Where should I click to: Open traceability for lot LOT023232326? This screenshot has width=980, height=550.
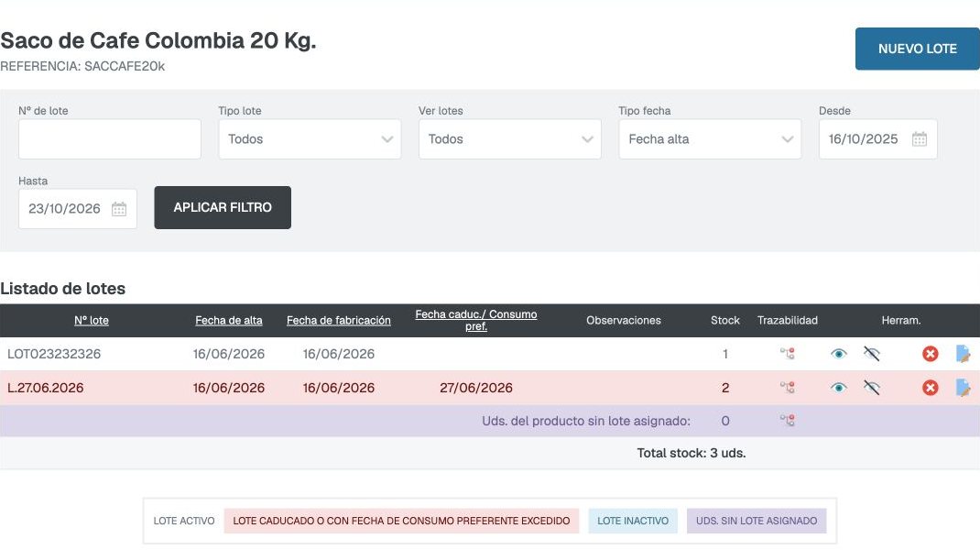(787, 354)
